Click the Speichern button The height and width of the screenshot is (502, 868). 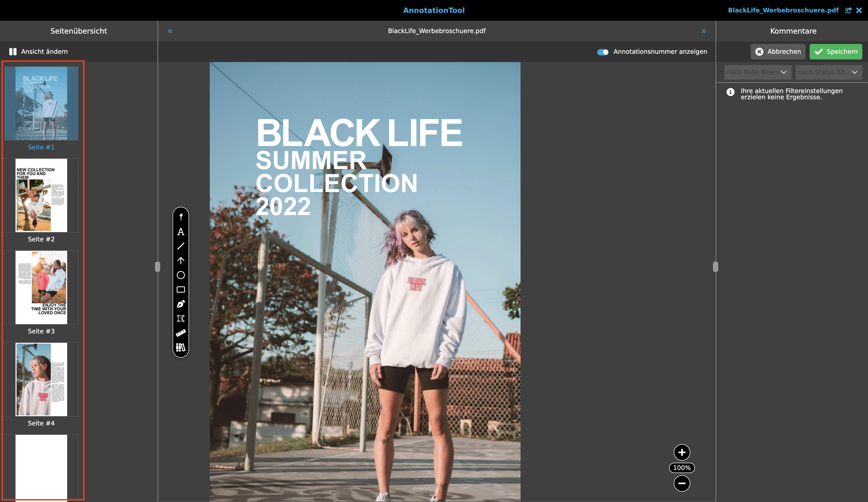(836, 52)
